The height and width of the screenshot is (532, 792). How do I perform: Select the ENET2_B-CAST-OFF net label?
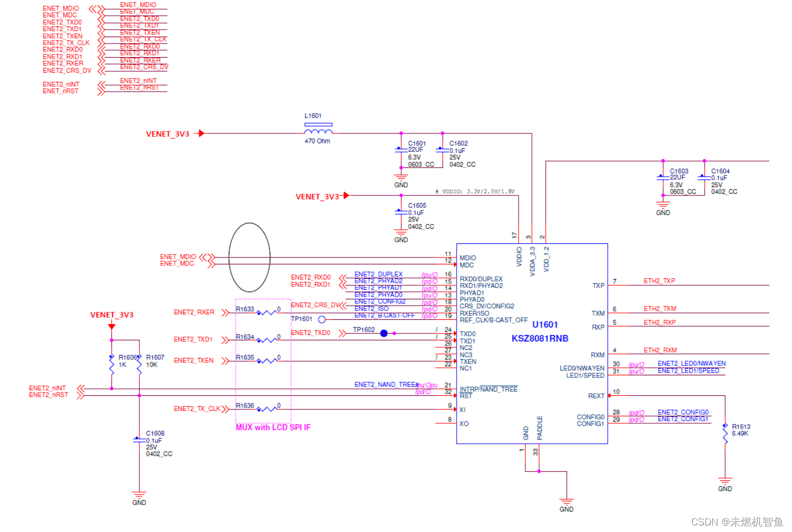pyautogui.click(x=384, y=316)
